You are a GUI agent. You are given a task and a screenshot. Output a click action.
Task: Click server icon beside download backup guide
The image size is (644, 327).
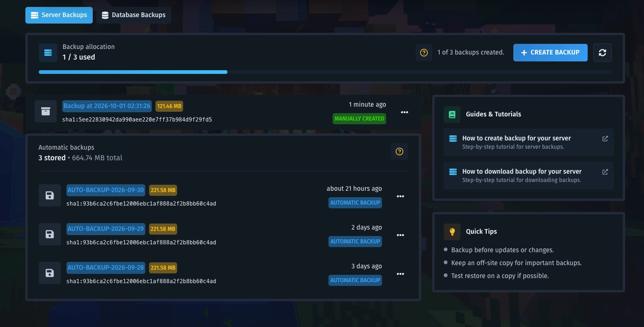pos(453,172)
